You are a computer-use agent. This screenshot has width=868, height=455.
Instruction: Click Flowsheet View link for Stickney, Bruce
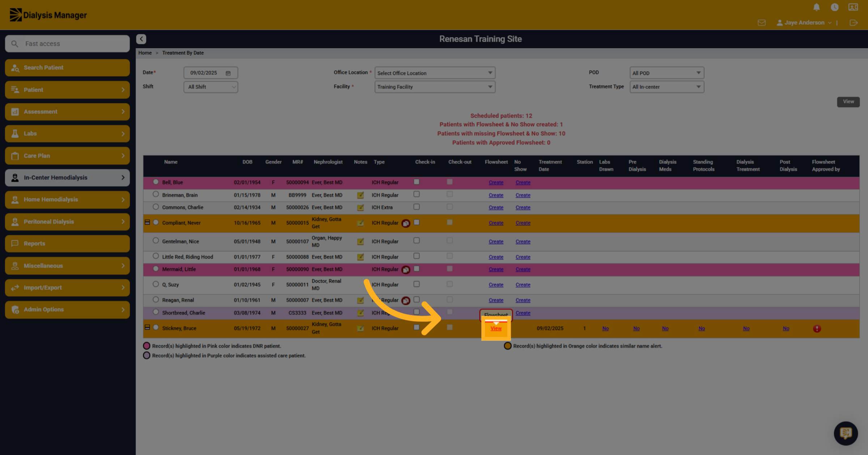[496, 329]
